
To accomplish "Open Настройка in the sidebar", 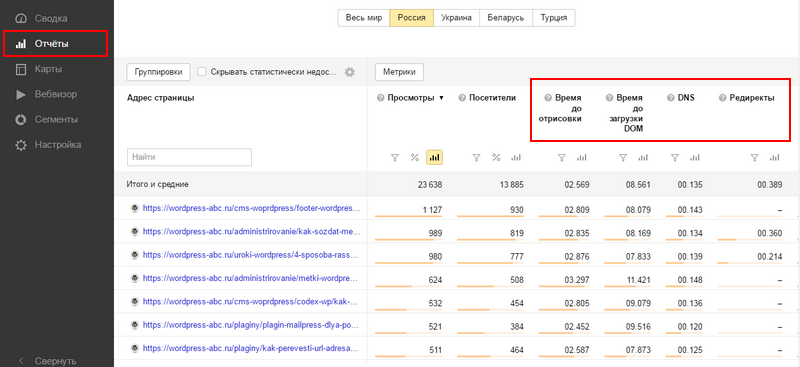I will pos(57,145).
